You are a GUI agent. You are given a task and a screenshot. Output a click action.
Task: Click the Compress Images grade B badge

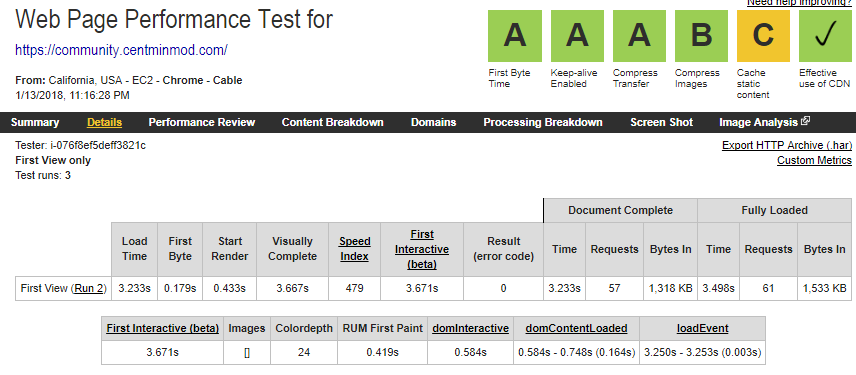(702, 36)
